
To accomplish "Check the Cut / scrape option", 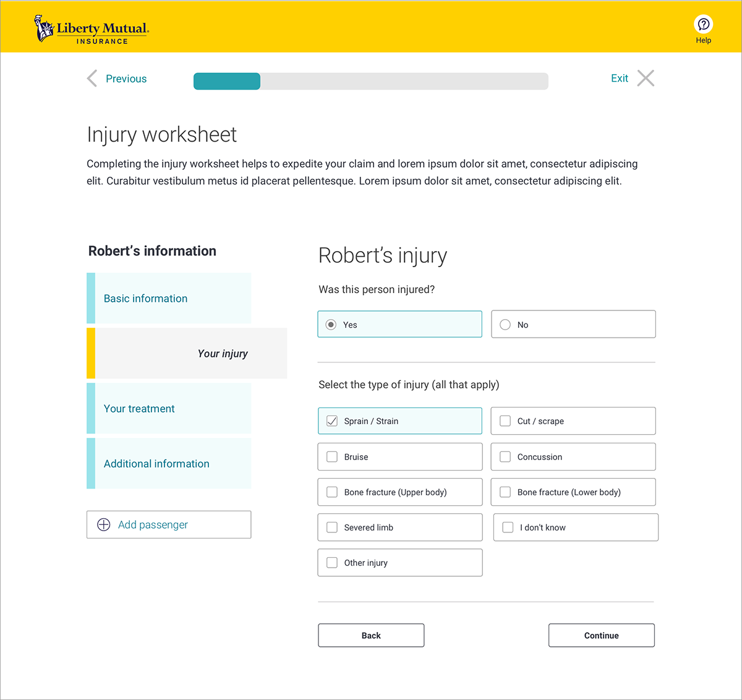I will [x=505, y=421].
